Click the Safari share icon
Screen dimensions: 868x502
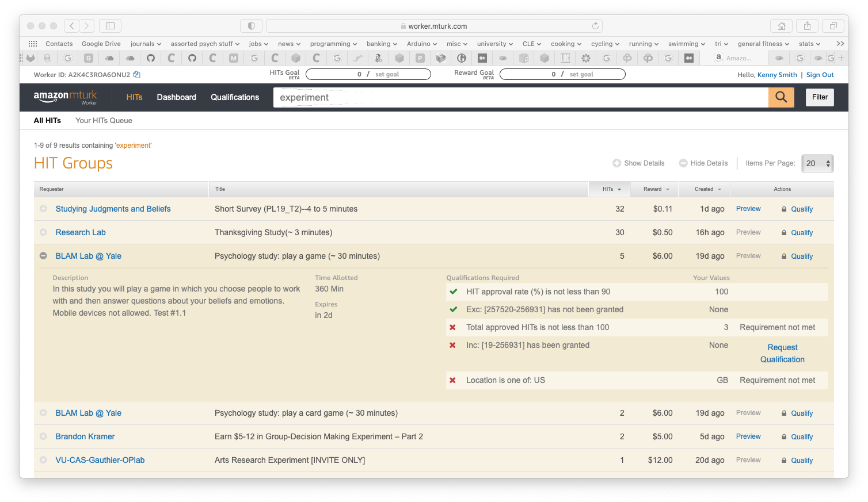click(807, 26)
